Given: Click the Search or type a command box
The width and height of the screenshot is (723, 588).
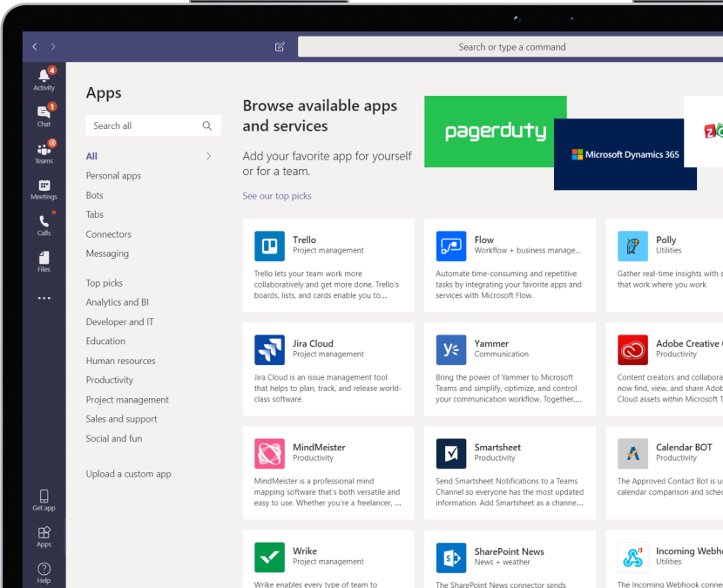Looking at the screenshot, I should (x=511, y=47).
